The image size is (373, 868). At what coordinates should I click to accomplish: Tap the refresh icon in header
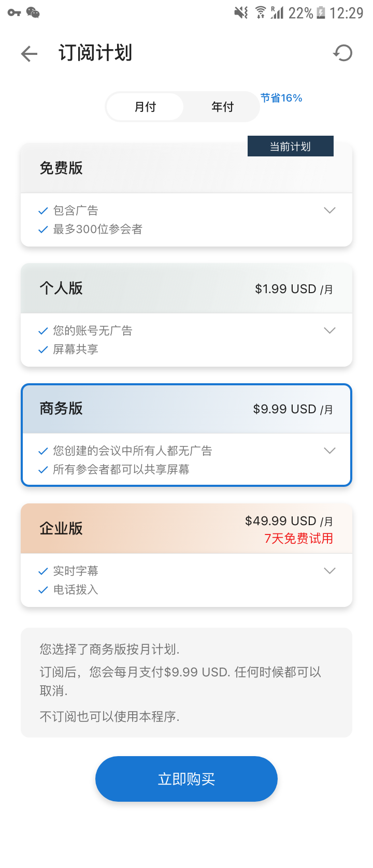[342, 53]
